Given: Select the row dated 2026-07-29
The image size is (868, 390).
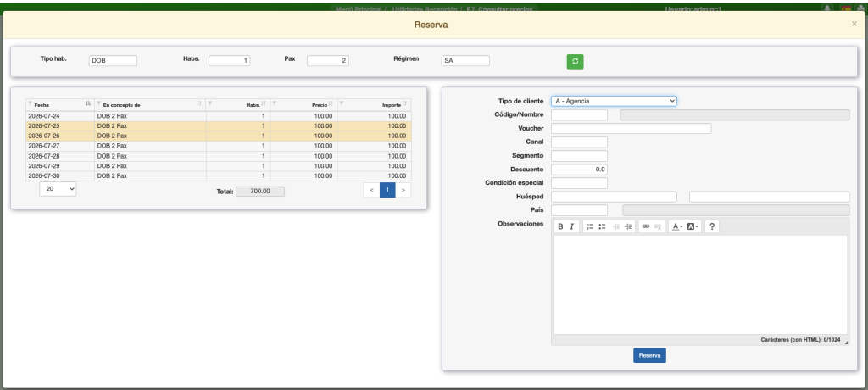Looking at the screenshot, I should [219, 166].
